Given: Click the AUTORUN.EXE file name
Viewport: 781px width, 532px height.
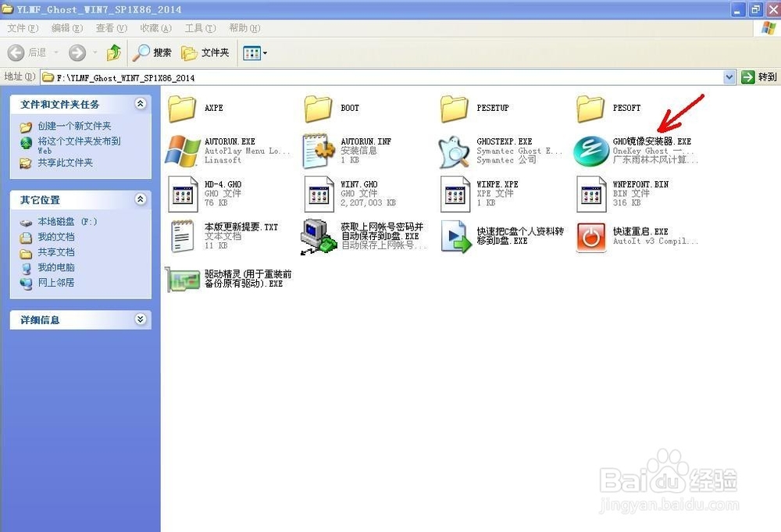Looking at the screenshot, I should coord(230,141).
